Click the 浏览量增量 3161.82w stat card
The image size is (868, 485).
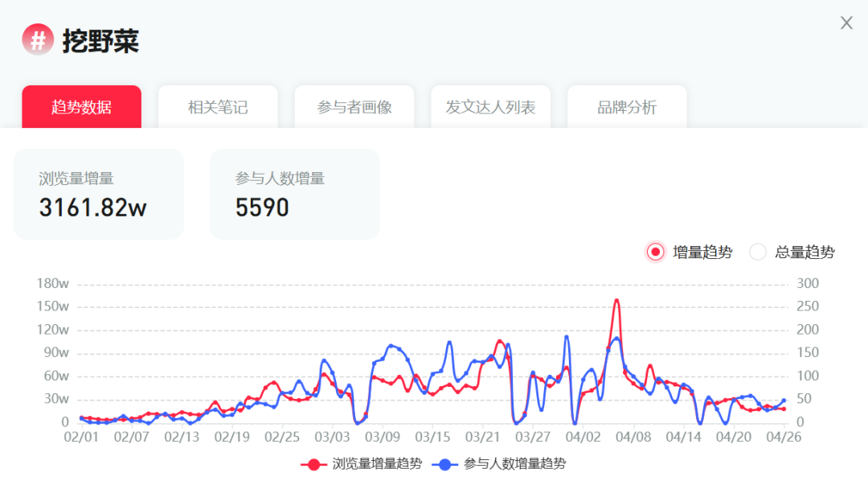click(99, 194)
